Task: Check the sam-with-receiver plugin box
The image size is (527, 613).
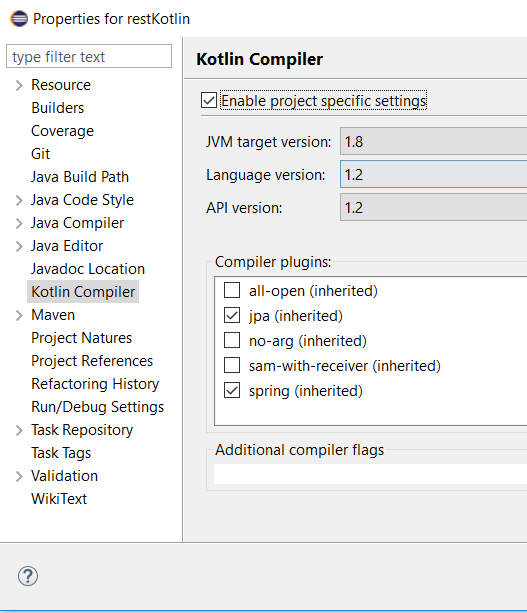Action: pyautogui.click(x=232, y=366)
